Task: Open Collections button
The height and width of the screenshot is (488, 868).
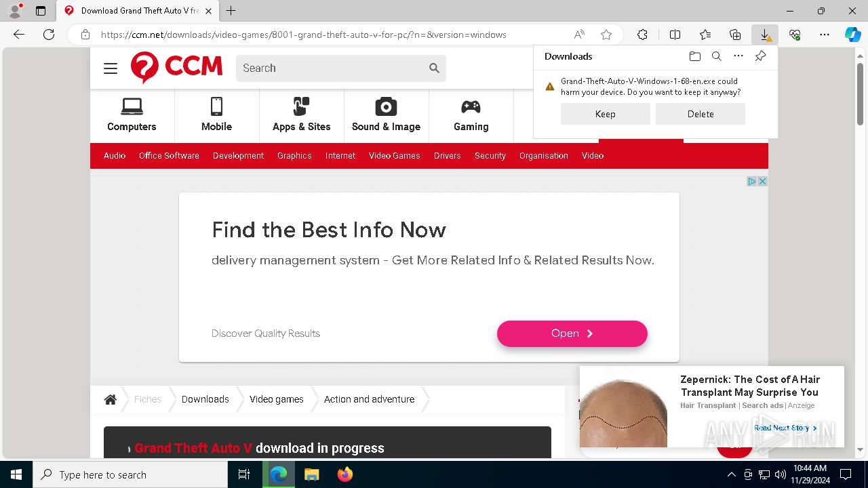Action: point(735,35)
